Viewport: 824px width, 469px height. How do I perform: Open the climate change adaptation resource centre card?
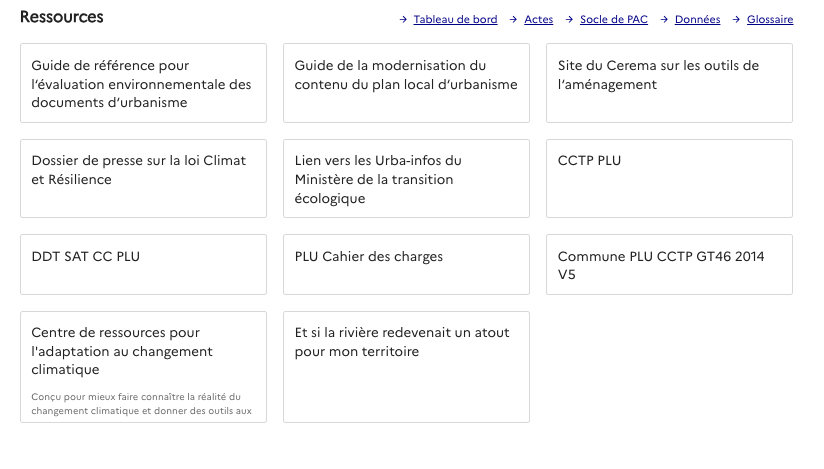(x=143, y=366)
